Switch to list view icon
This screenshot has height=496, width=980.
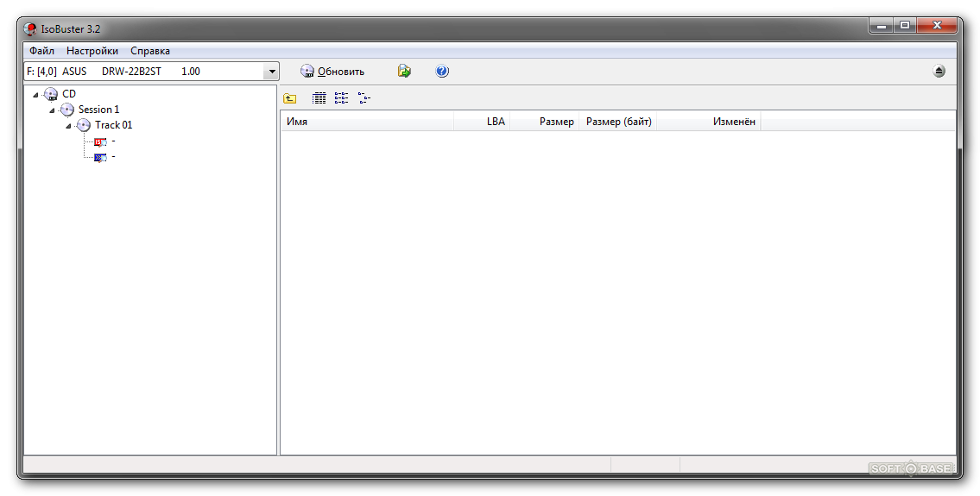[341, 98]
